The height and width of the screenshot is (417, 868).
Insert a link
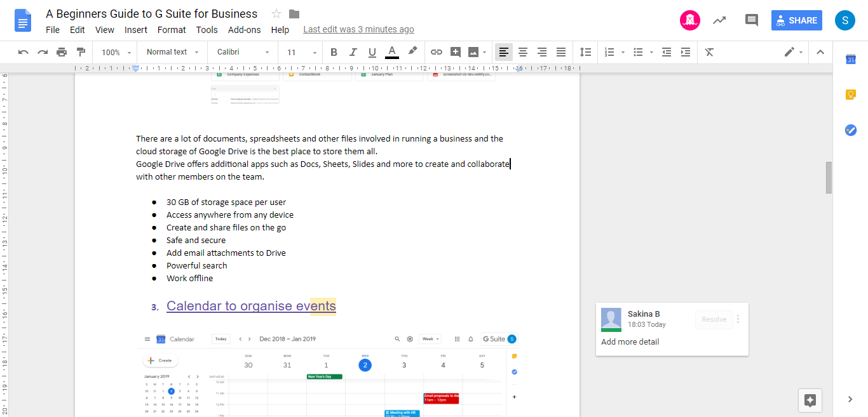[437, 52]
